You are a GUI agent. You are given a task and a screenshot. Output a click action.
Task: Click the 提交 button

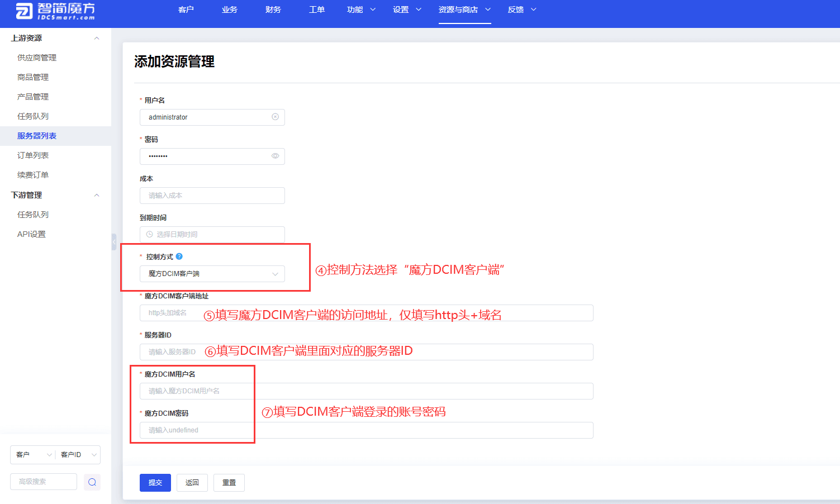coord(155,483)
